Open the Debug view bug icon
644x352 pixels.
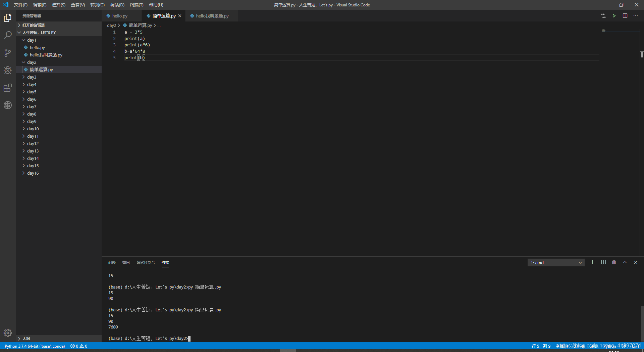[x=8, y=70]
